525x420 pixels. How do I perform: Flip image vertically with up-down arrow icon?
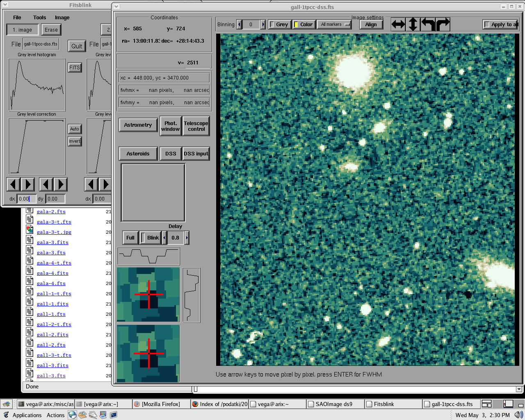tap(413, 25)
